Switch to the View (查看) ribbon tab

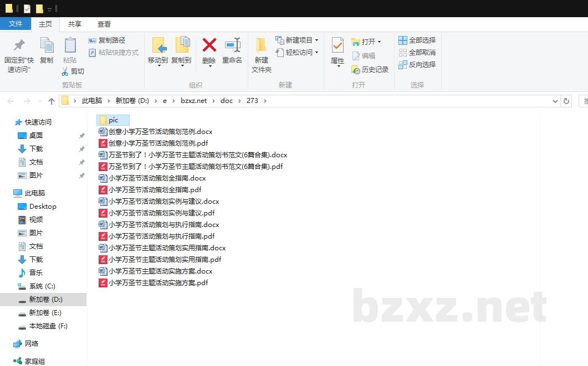[104, 24]
